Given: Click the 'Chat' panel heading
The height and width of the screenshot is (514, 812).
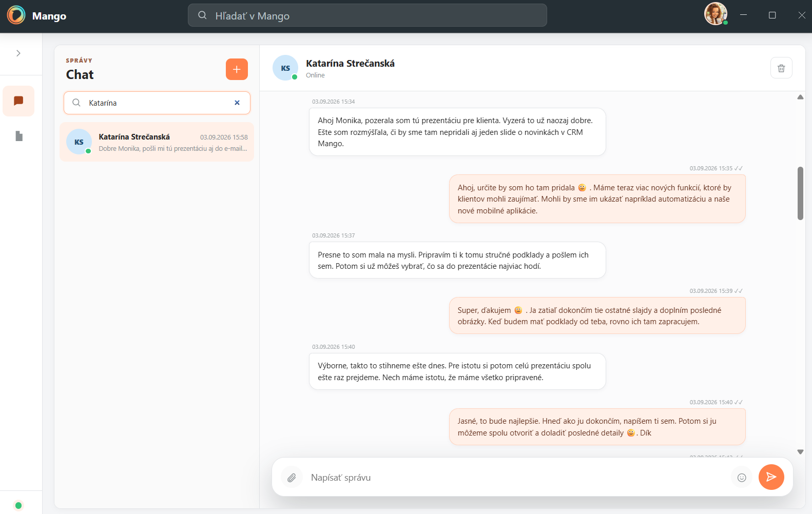Looking at the screenshot, I should pos(80,75).
